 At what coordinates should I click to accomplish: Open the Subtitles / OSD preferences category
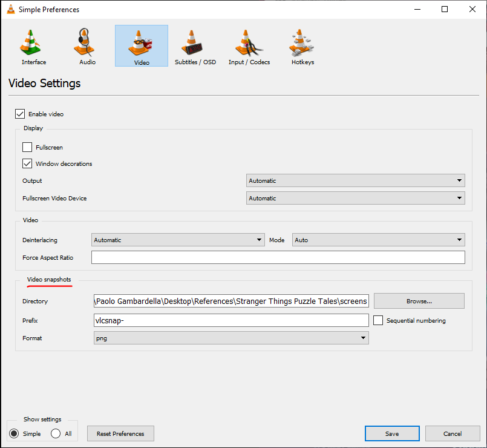(195, 46)
